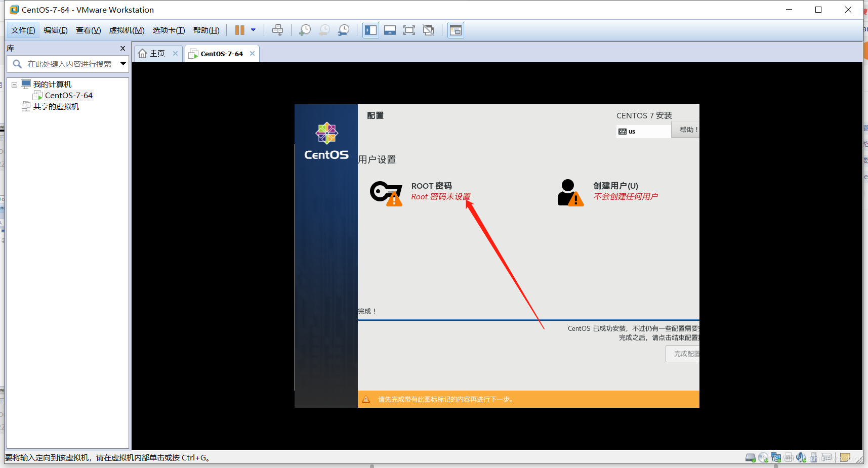Screen dimensions: 868x468
Task: Click the orange pause virtual machine button
Action: [239, 30]
